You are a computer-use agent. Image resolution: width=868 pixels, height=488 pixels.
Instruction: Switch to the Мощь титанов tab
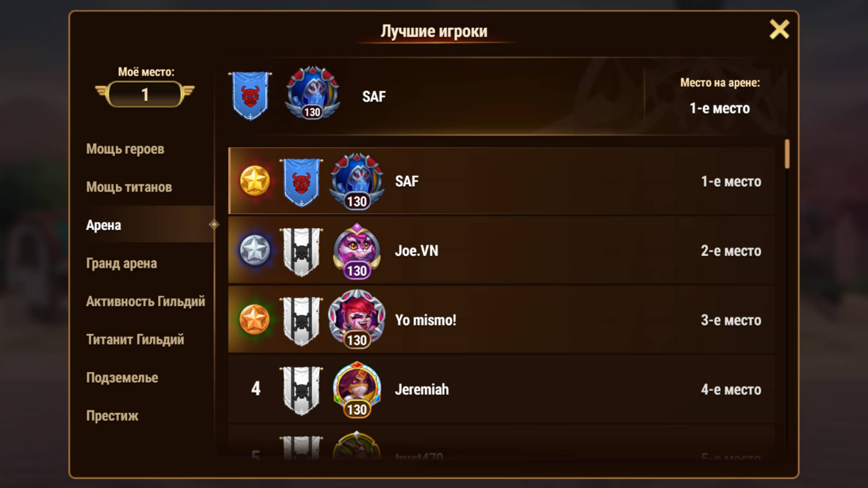(x=129, y=187)
